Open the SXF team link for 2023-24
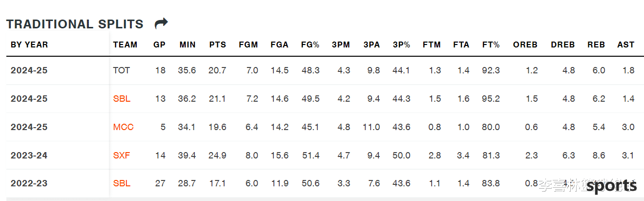This screenshot has height=201, width=644. [x=122, y=156]
